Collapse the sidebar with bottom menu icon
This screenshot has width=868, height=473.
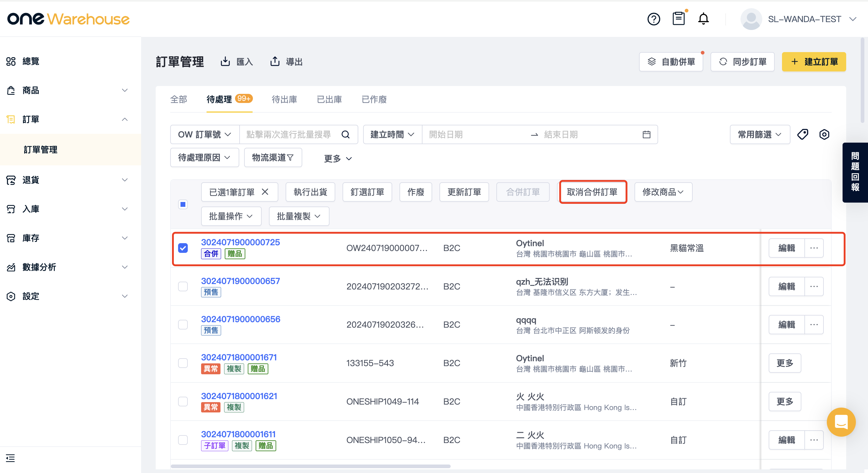[10, 458]
